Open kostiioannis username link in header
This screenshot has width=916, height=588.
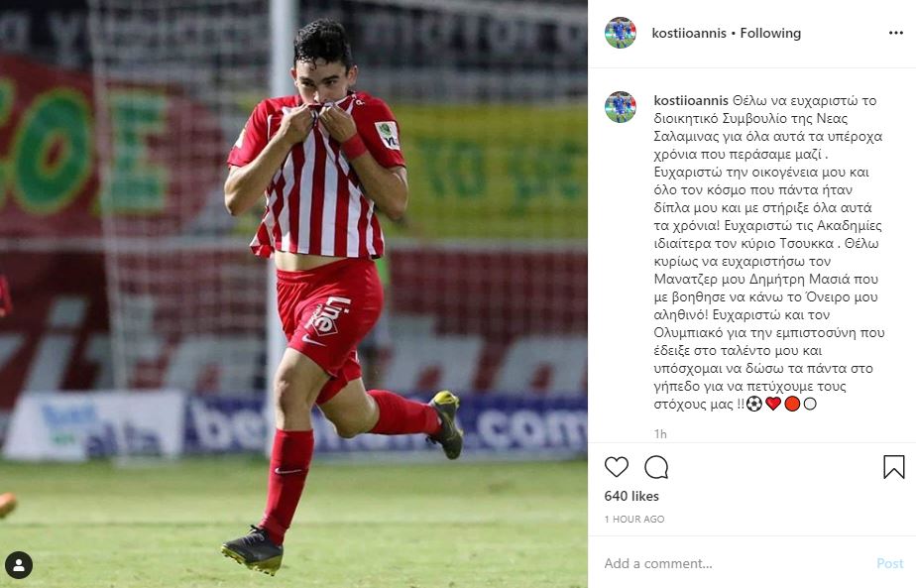point(689,33)
